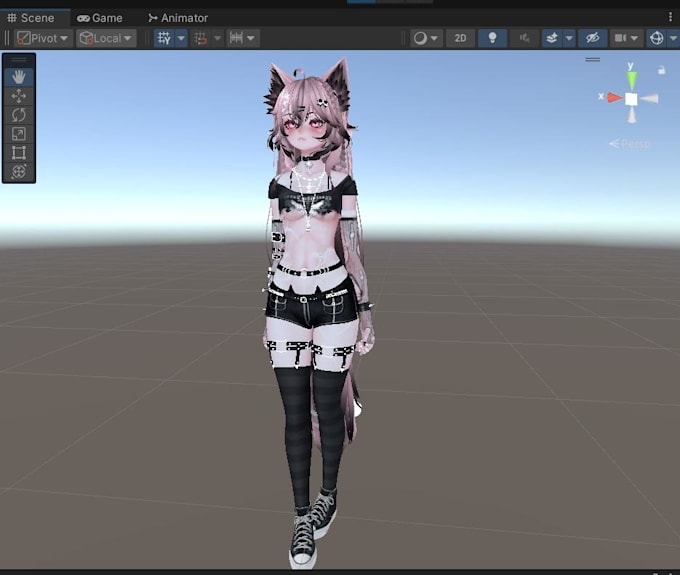Toggle scene lighting lightbulb
The width and height of the screenshot is (680, 575).
coord(492,38)
